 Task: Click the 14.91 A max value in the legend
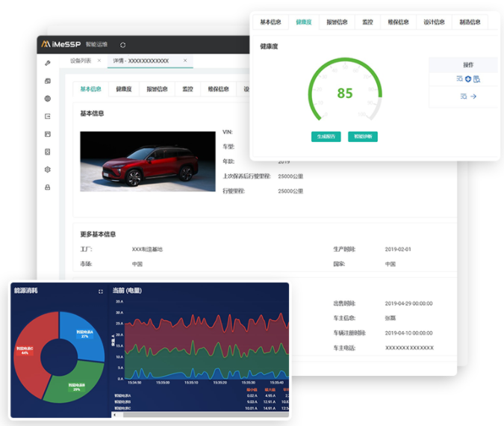[x=270, y=408]
